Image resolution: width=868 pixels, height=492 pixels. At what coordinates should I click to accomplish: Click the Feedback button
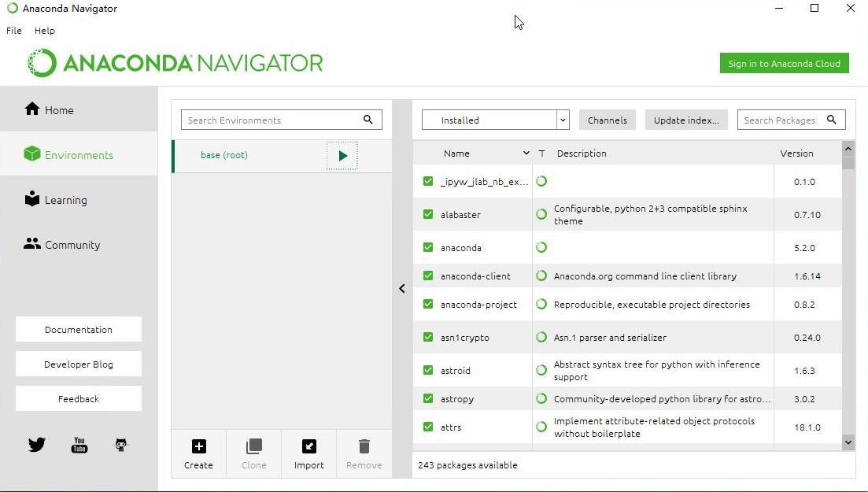coord(79,398)
